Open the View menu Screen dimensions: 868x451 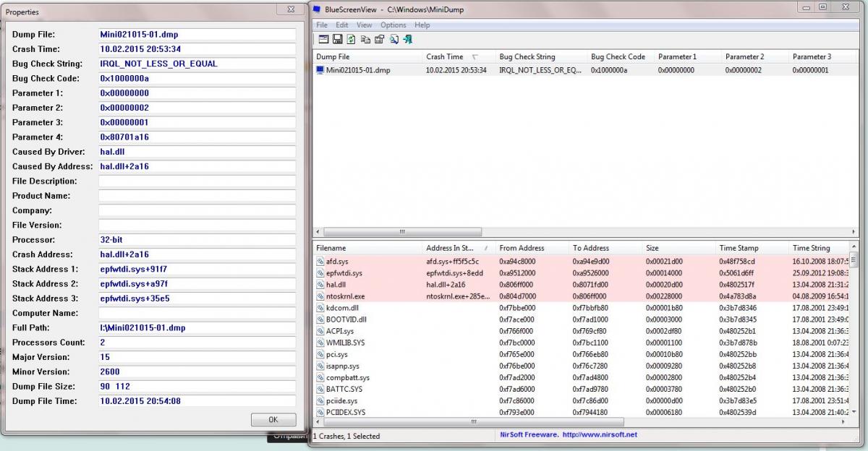(x=365, y=25)
